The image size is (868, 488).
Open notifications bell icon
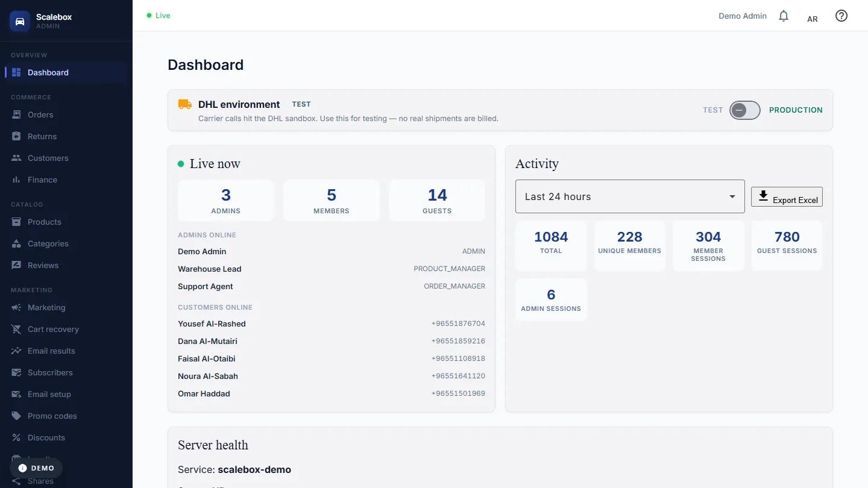point(784,16)
